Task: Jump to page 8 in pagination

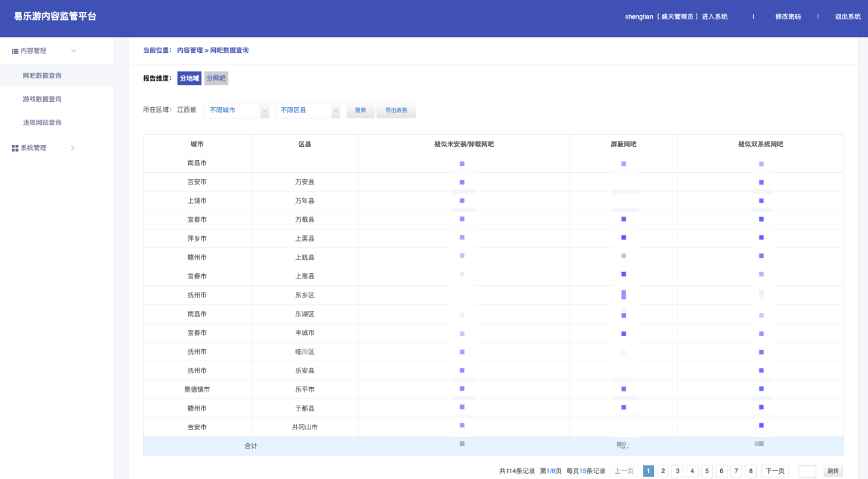Action: click(751, 471)
